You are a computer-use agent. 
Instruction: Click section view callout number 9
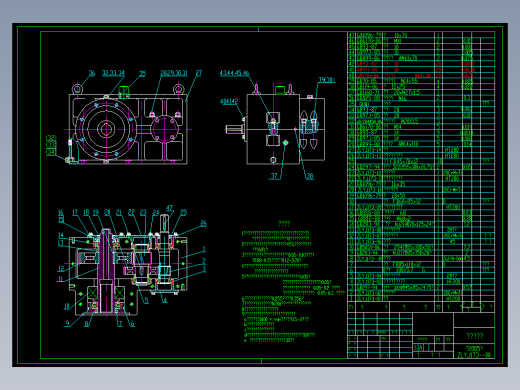(x=68, y=323)
